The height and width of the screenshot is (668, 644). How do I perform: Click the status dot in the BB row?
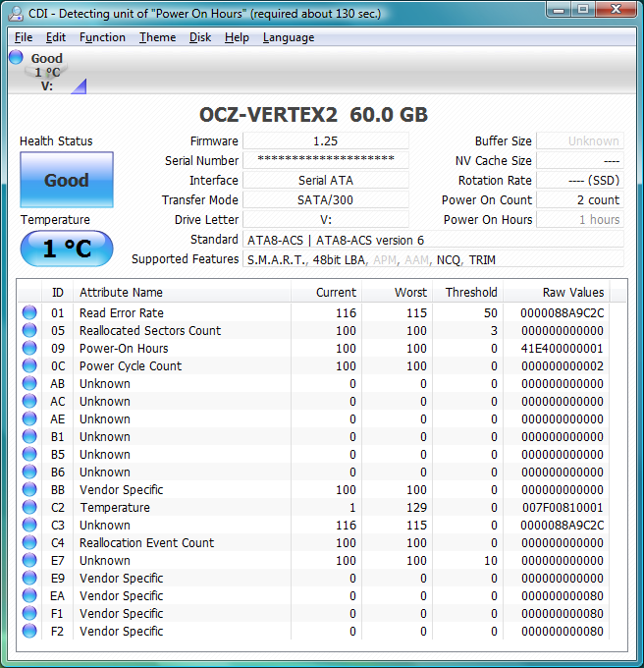[29, 489]
